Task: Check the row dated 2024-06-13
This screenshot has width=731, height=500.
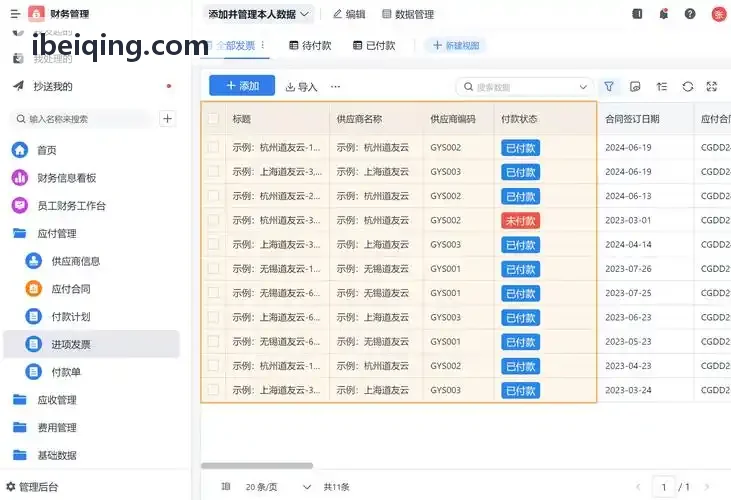Action: [x=213, y=196]
